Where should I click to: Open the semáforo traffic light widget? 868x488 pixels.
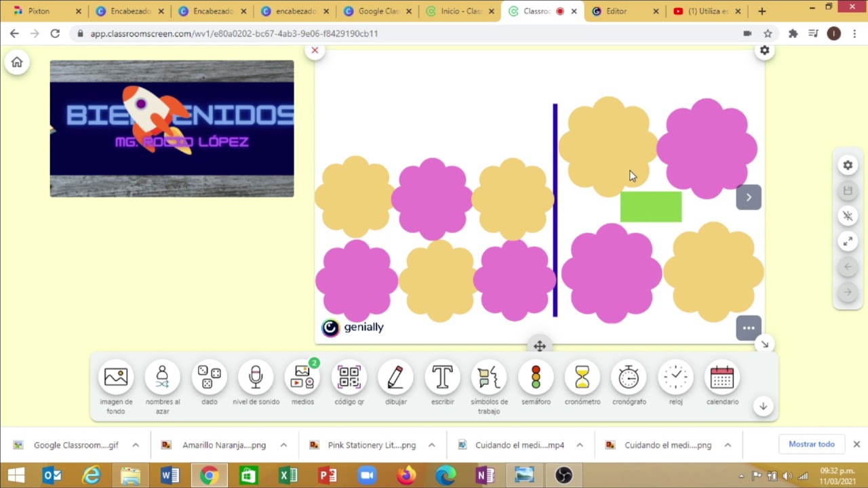click(536, 377)
